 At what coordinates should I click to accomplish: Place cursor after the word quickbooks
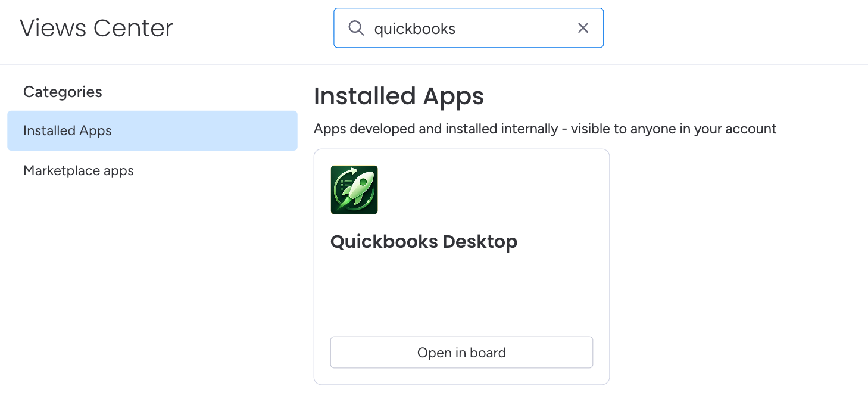(457, 29)
